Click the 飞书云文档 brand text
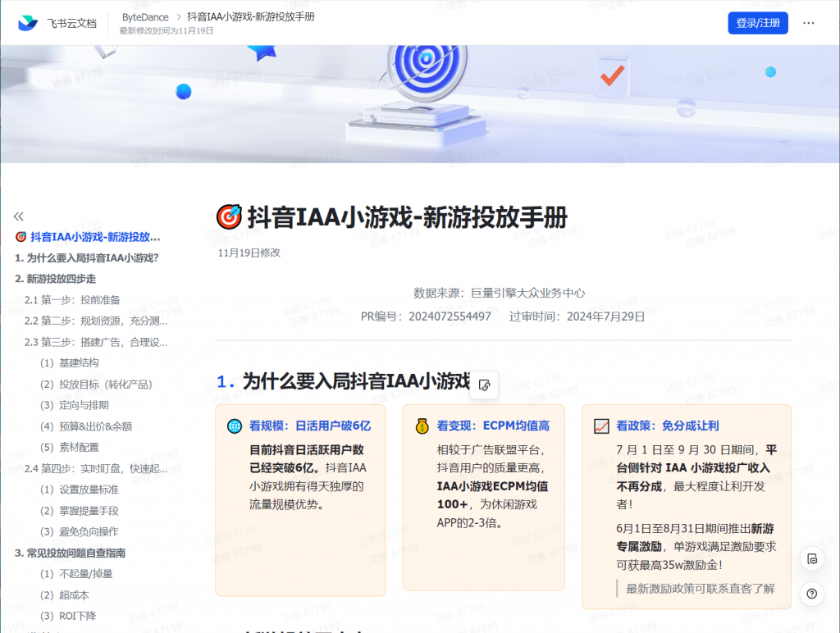The image size is (840, 633). [72, 24]
